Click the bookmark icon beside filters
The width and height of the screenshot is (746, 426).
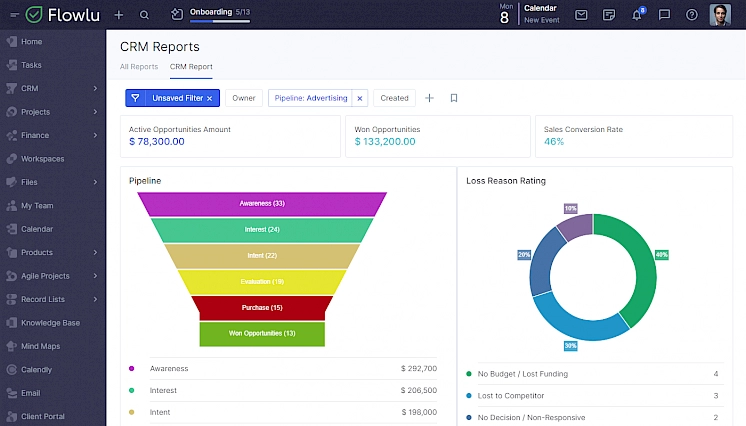point(454,98)
